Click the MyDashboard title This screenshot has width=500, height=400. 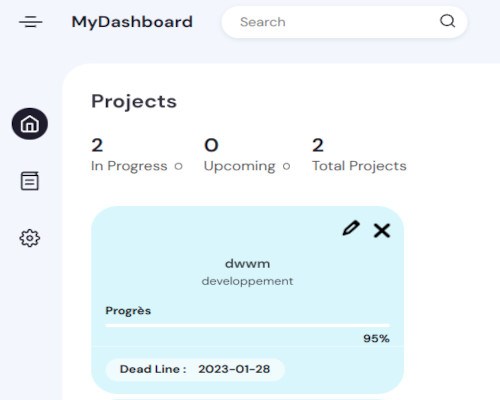[132, 22]
